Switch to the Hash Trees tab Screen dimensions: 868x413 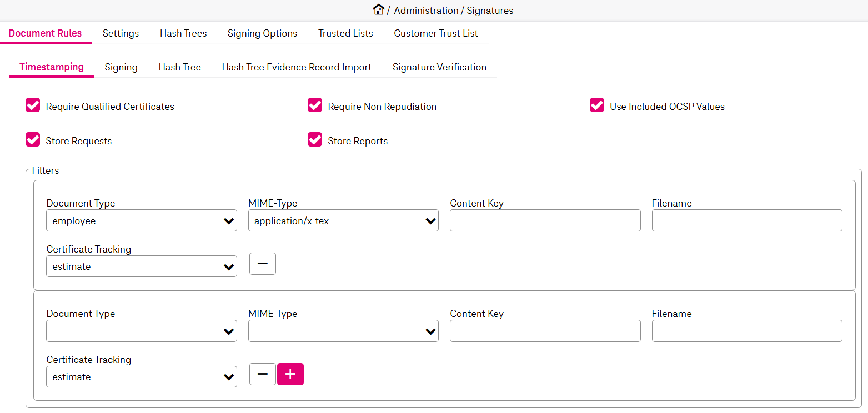point(183,33)
